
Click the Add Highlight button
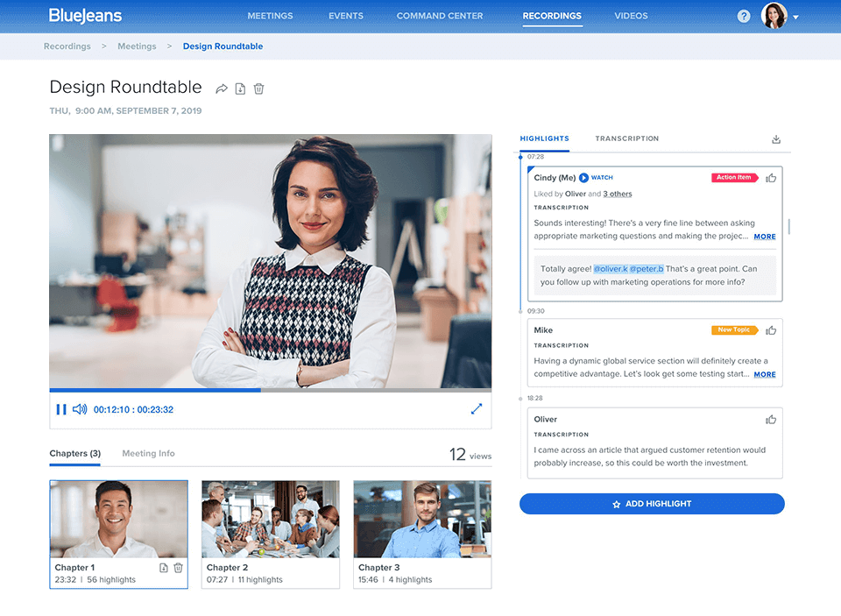652,504
